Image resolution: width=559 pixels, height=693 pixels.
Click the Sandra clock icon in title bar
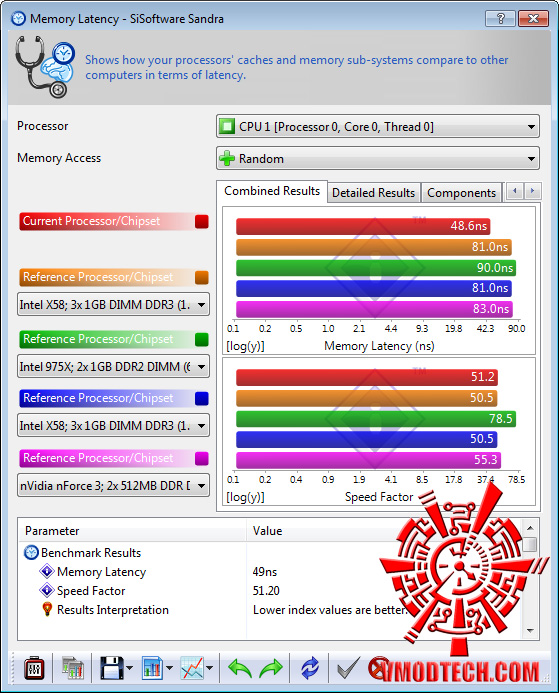[x=19, y=19]
